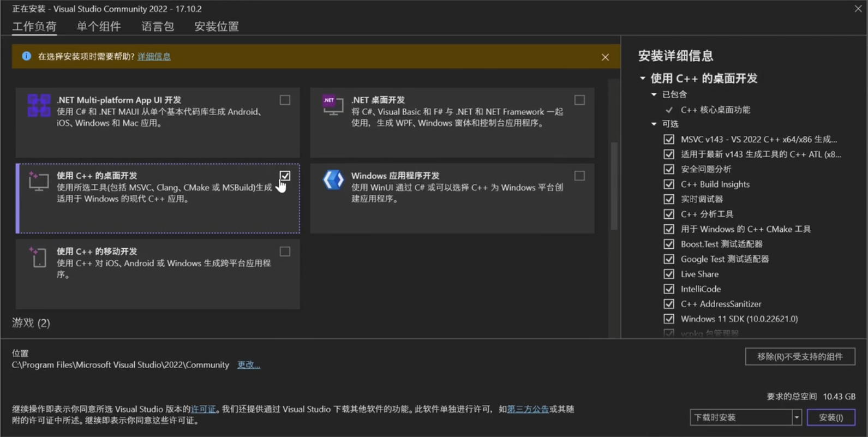Open the 安装位置 tab

tap(217, 27)
